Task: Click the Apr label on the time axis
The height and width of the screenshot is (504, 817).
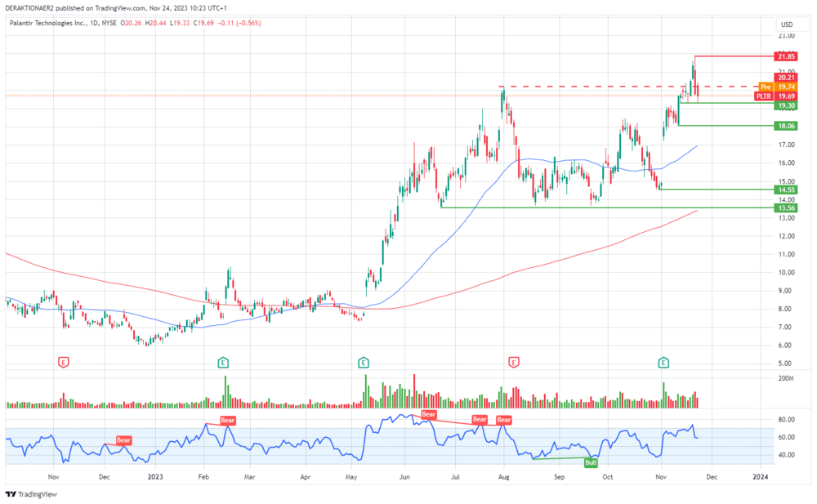Action: [306, 476]
